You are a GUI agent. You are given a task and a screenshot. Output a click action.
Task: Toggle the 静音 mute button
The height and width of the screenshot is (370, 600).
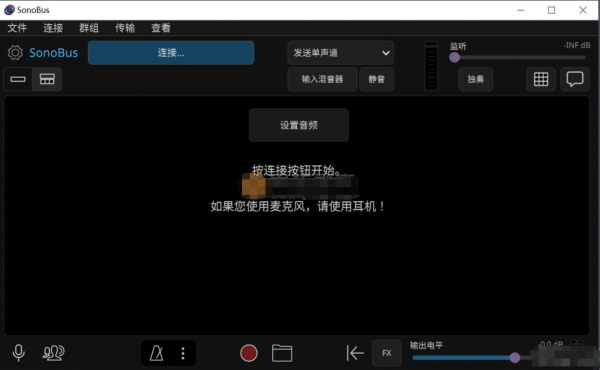(x=377, y=79)
